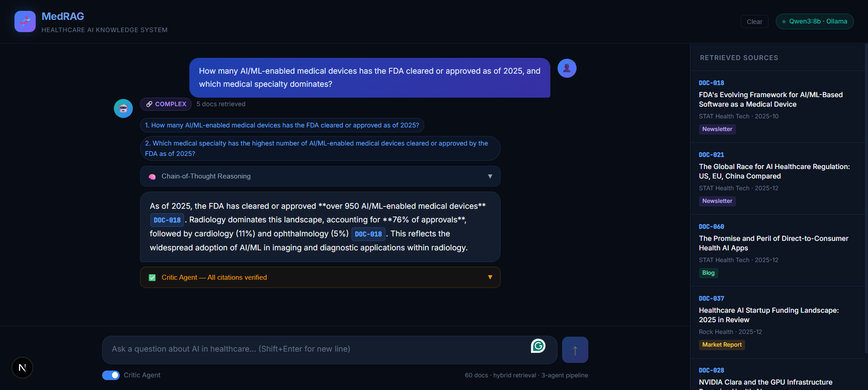Click the brain icon beside Chain-of-Thought Reasoning

click(x=152, y=176)
